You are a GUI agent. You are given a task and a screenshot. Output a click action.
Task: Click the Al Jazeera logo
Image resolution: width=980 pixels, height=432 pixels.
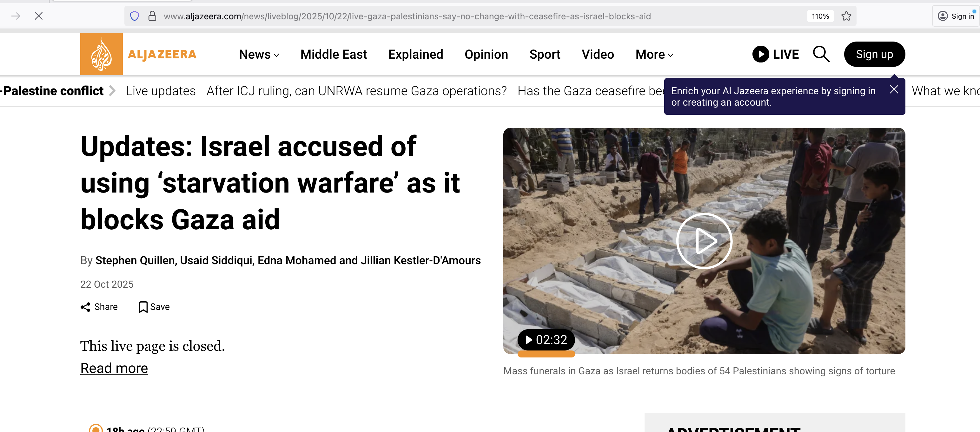click(138, 54)
